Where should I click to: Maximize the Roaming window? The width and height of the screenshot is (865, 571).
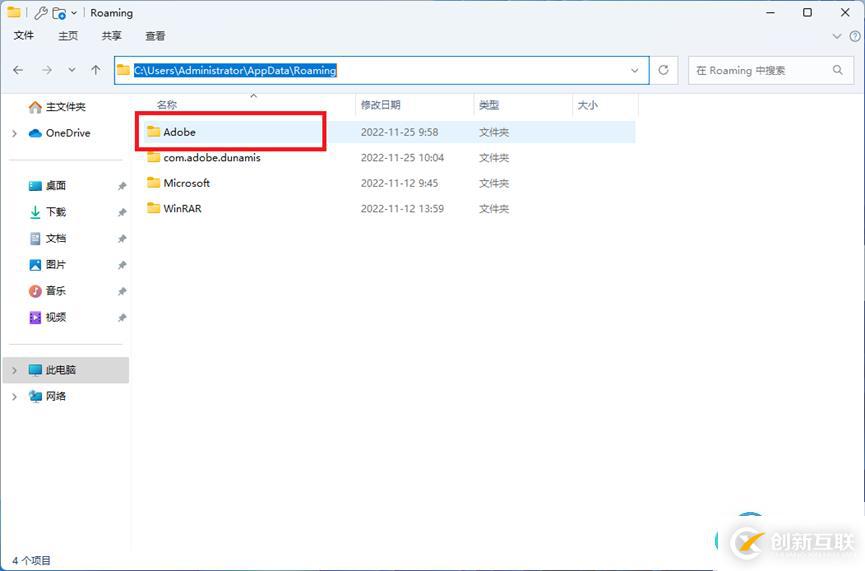coord(807,12)
